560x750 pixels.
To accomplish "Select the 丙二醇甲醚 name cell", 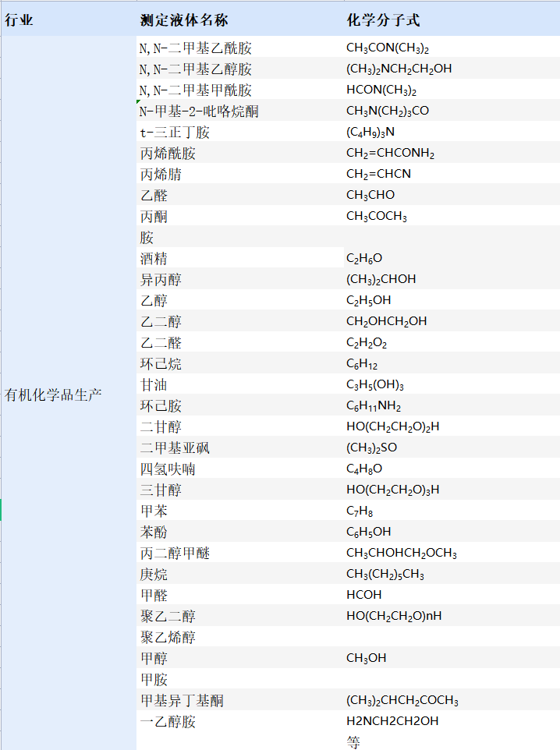I will click(x=239, y=554).
